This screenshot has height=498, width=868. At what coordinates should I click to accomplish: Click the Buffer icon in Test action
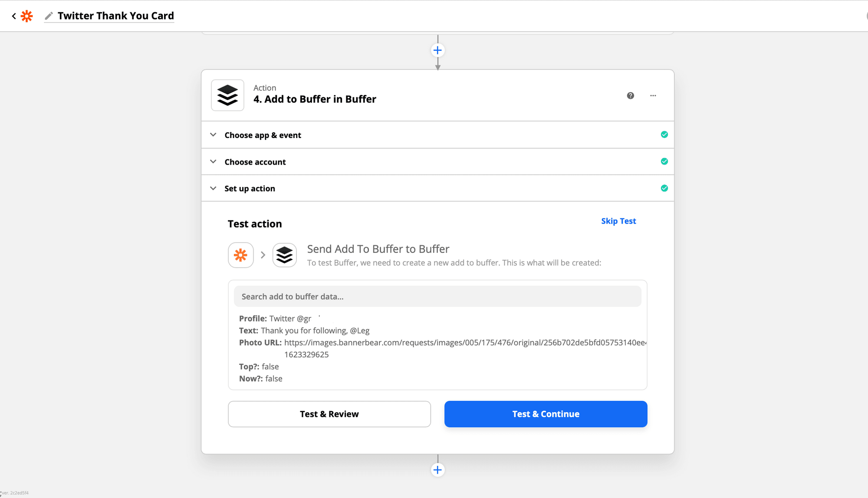(x=285, y=255)
